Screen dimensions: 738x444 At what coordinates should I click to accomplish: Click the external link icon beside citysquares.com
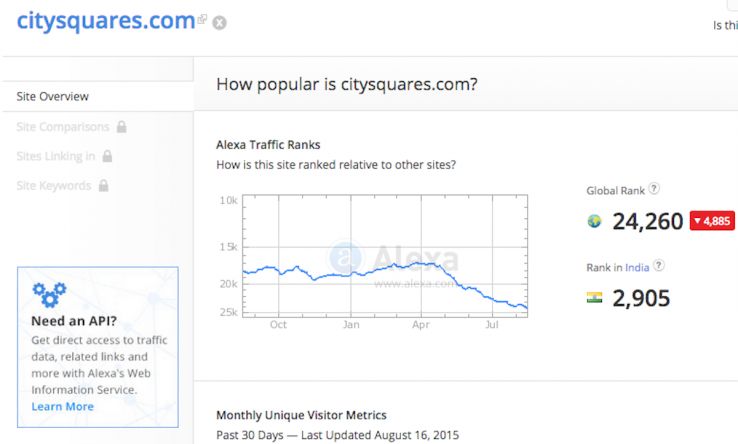point(202,19)
